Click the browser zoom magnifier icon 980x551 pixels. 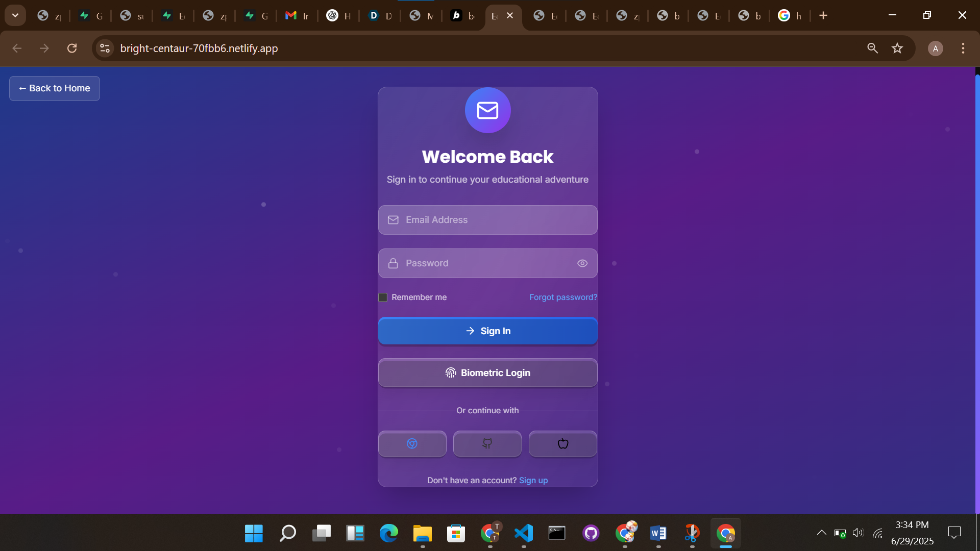point(872,48)
